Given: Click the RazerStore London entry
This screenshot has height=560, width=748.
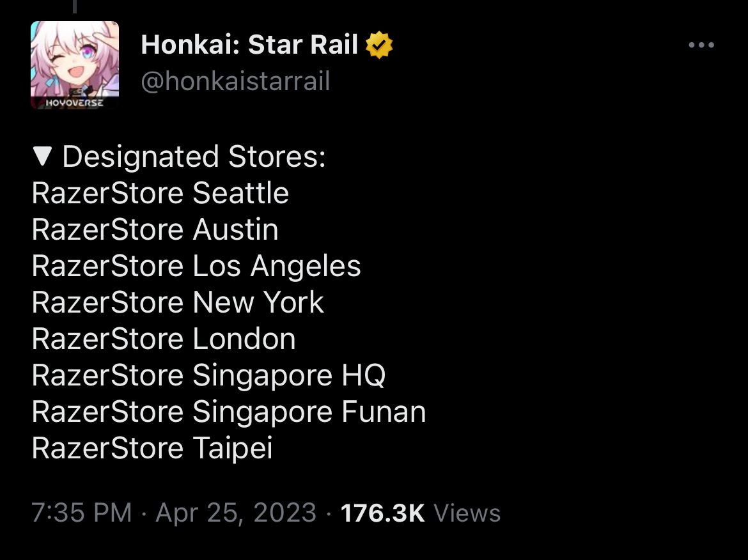Looking at the screenshot, I should [163, 339].
